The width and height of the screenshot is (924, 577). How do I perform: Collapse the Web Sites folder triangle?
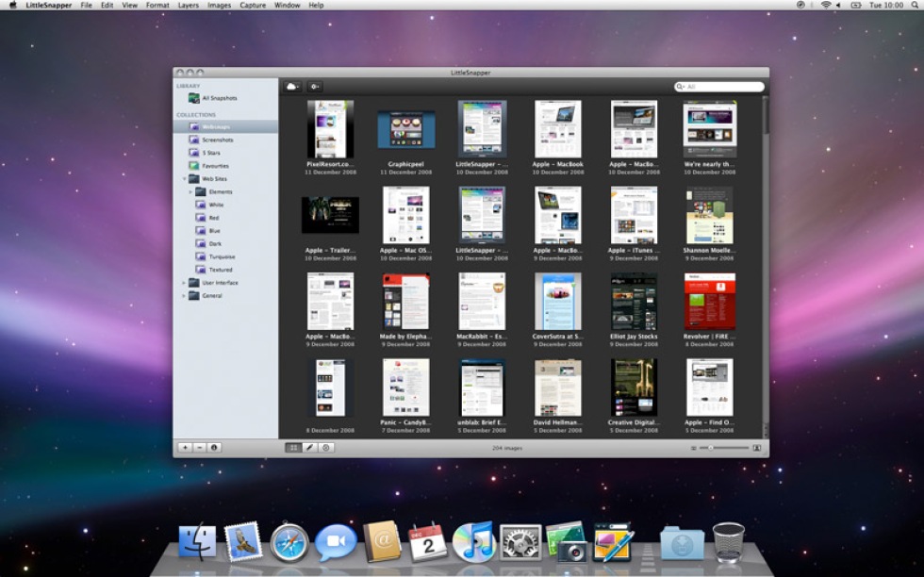click(x=184, y=178)
